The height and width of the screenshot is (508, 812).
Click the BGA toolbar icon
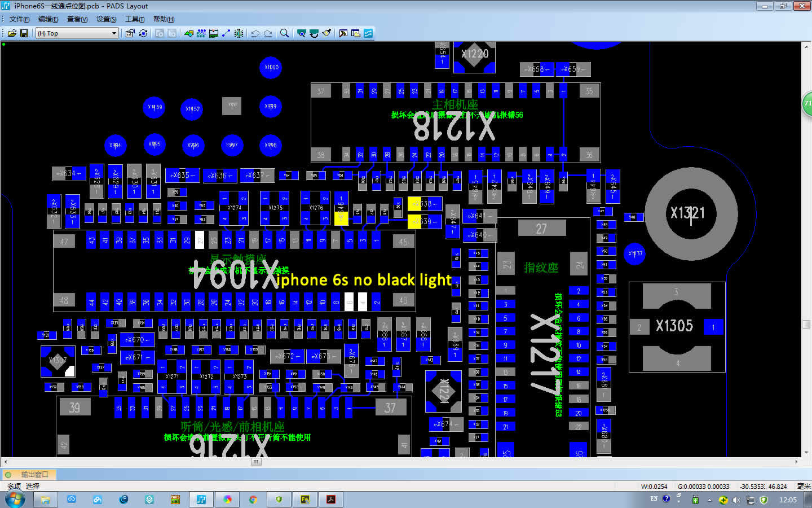pos(239,33)
